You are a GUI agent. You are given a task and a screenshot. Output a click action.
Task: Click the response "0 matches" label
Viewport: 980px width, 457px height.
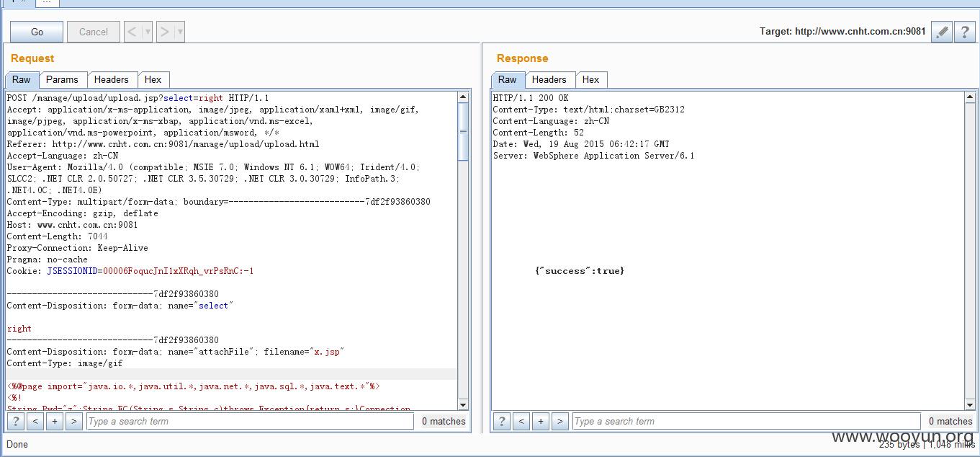coord(950,421)
